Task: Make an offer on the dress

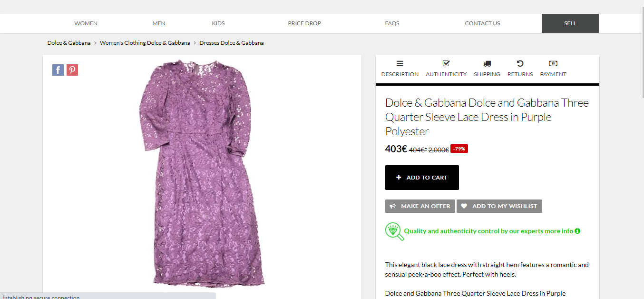Action: [420, 206]
